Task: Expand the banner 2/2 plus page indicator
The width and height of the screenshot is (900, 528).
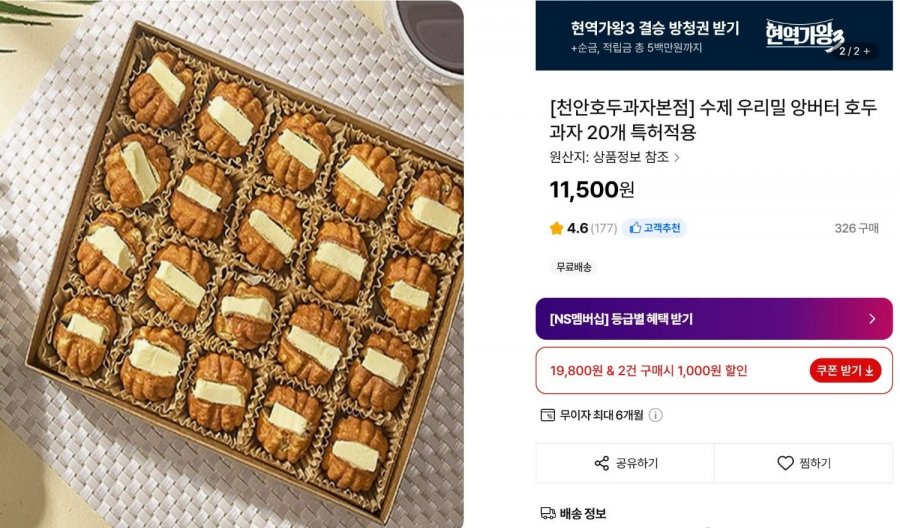Action: pos(855,50)
